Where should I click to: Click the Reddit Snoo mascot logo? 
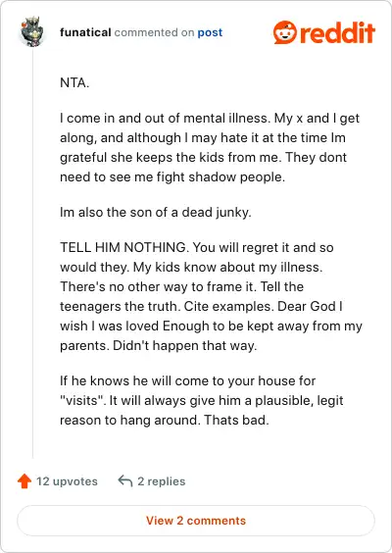[x=285, y=32]
